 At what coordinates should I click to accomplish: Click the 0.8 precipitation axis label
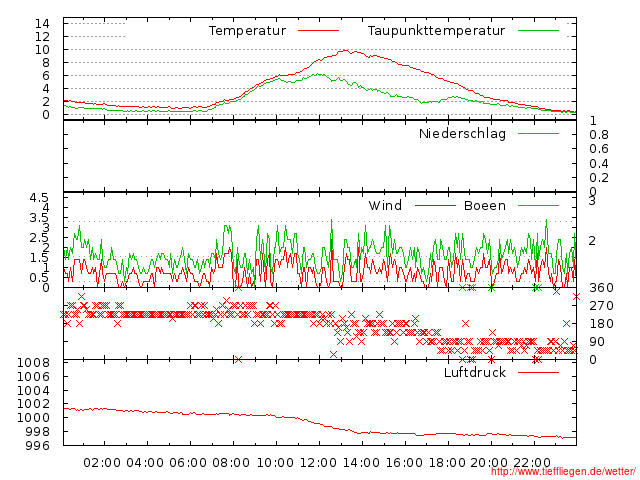599,135
